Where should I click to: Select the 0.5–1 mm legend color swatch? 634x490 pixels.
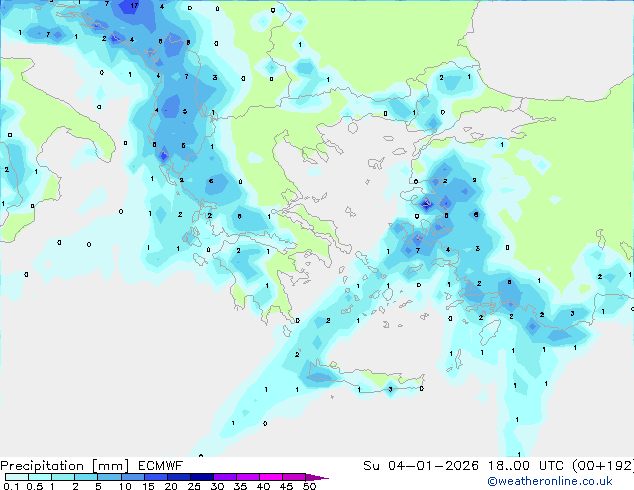click(x=40, y=477)
